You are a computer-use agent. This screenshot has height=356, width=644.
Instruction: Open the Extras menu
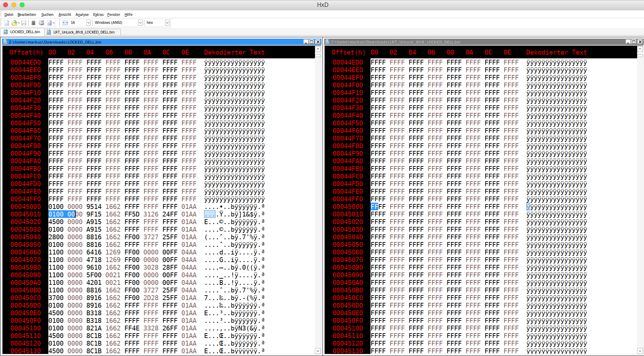pos(98,15)
